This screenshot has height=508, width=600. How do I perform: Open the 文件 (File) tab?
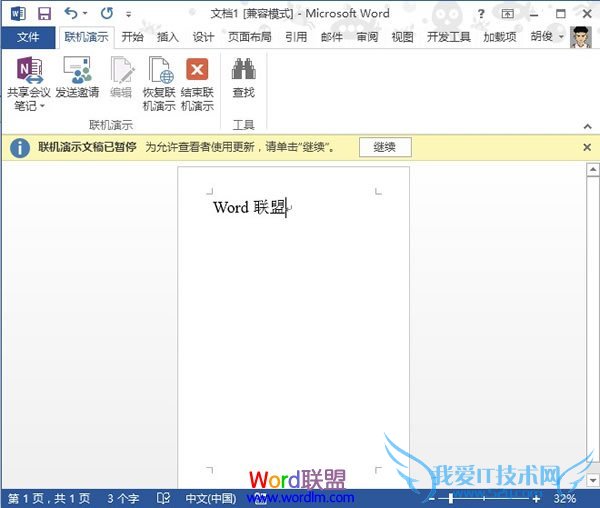[x=28, y=37]
